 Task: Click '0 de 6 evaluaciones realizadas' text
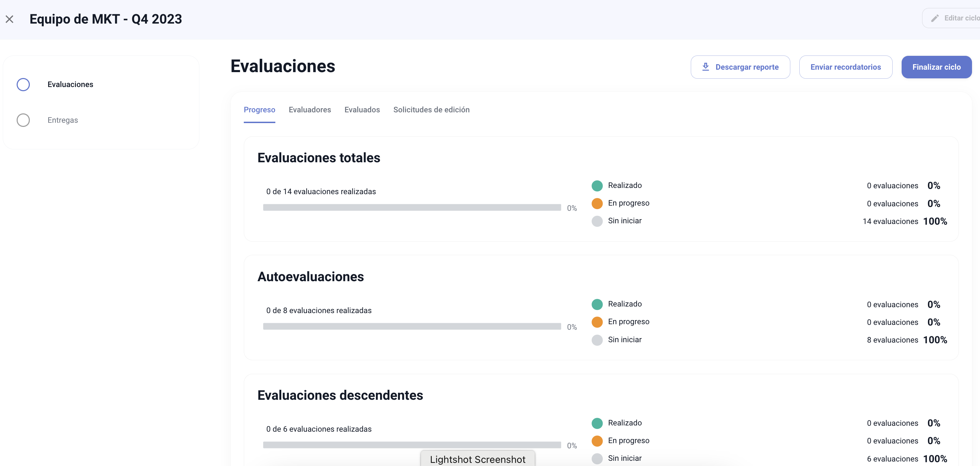tap(319, 429)
